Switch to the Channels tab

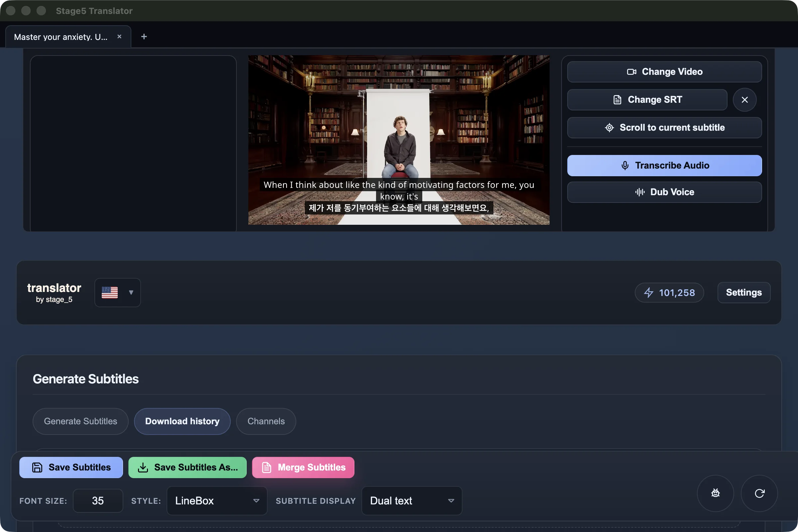tap(266, 421)
